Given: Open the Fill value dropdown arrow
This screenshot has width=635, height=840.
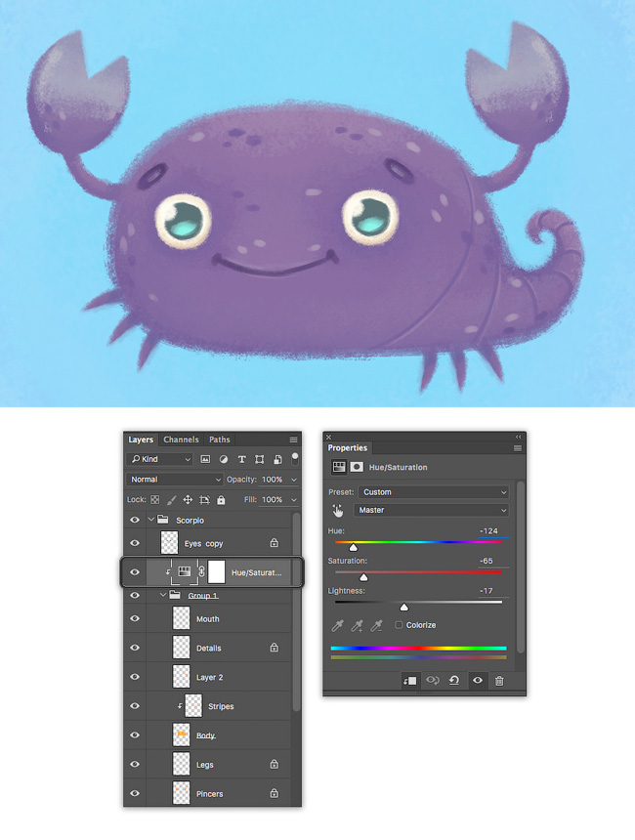Looking at the screenshot, I should click(294, 500).
